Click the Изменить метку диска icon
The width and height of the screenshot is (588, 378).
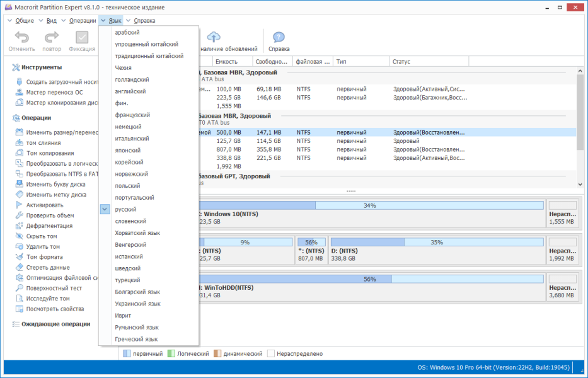(19, 195)
